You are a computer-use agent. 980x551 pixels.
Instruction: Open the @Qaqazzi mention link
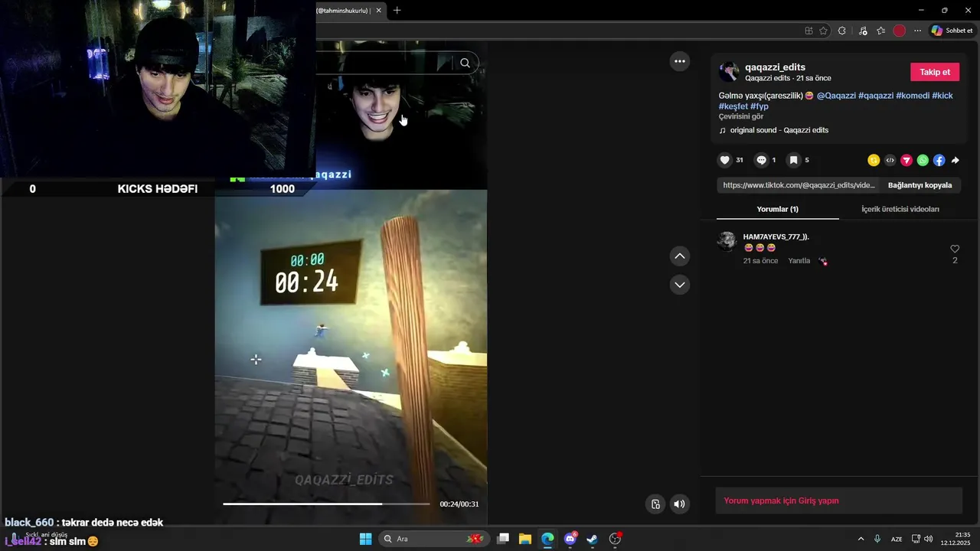coord(836,96)
